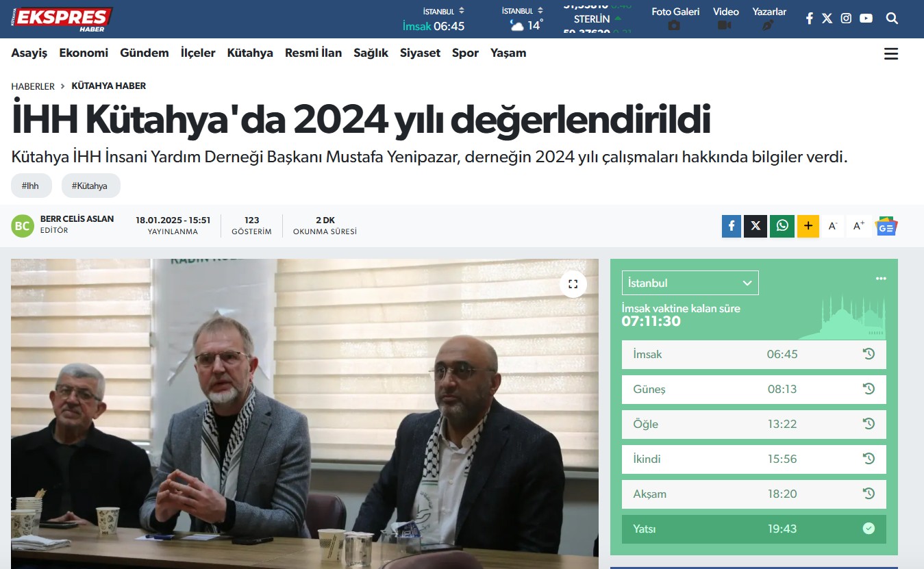Open three-dot options on prayer widget
Image resolution: width=924 pixels, height=569 pixels.
pos(881,278)
